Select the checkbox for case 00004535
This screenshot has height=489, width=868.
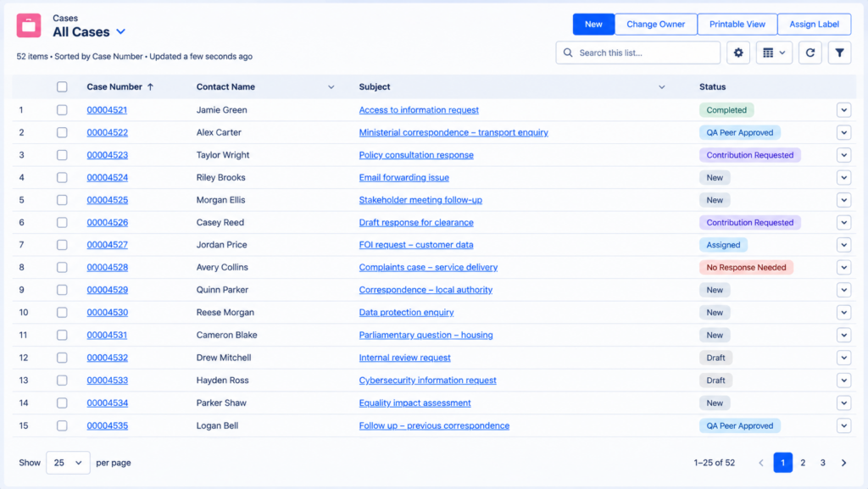coord(62,426)
